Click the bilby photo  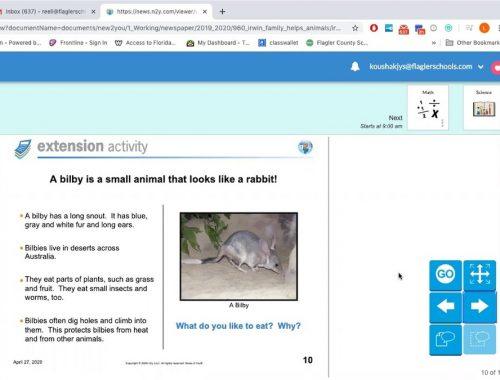239,256
